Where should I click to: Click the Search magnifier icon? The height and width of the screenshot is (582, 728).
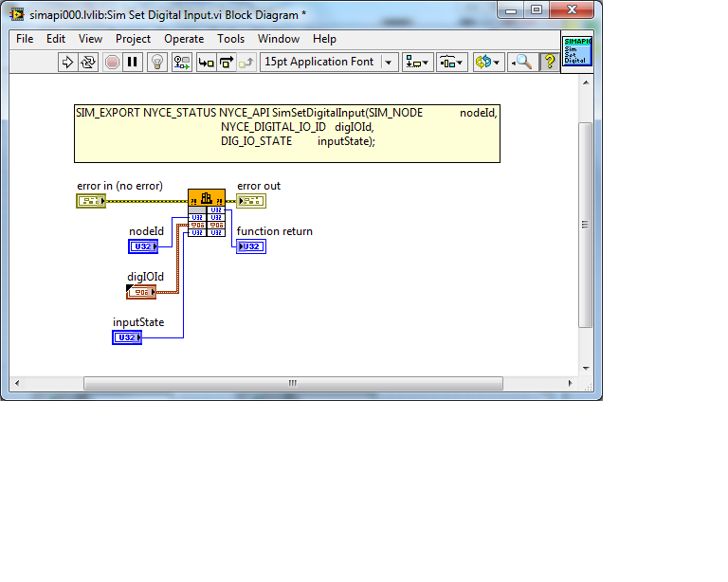522,63
